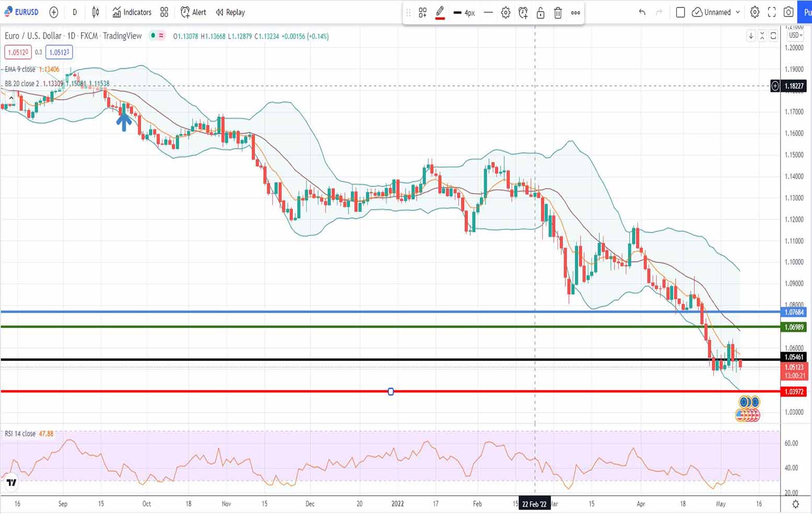The image size is (812, 514).
Task: Start Bar Replay mode
Action: [x=230, y=12]
